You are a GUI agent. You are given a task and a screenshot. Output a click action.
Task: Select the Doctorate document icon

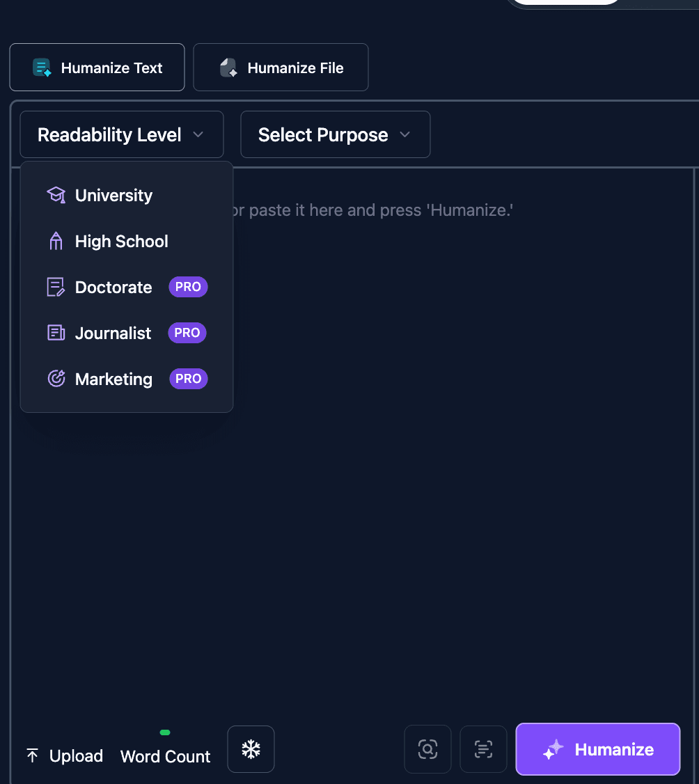[56, 287]
